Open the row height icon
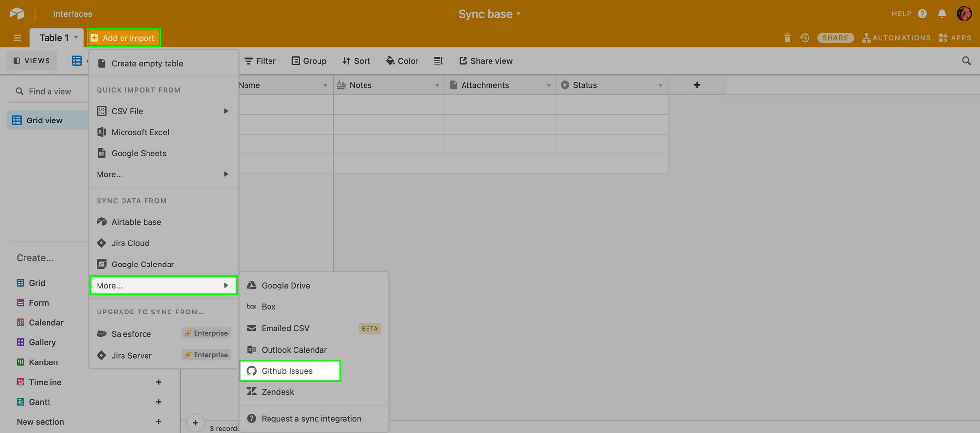This screenshot has height=433, width=980. coord(439,61)
